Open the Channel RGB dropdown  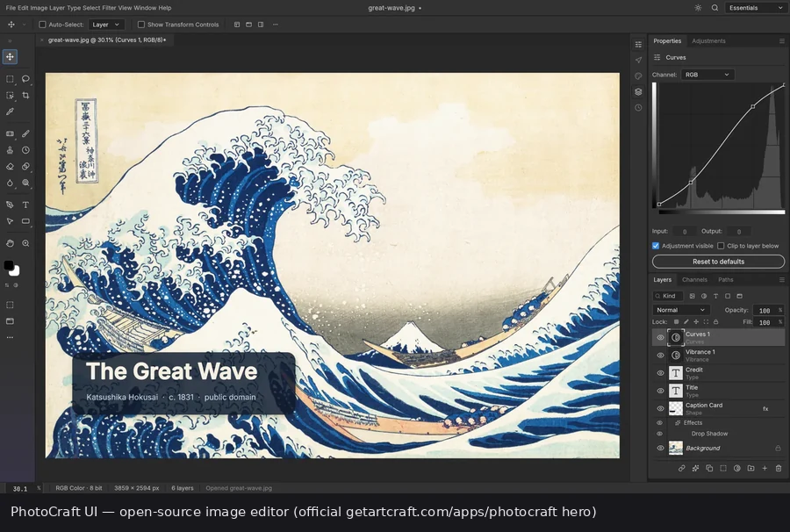707,75
